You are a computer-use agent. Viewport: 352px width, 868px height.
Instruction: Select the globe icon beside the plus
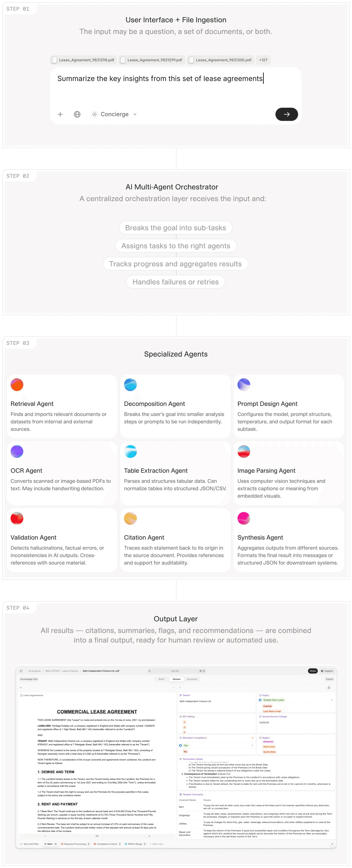pos(77,114)
